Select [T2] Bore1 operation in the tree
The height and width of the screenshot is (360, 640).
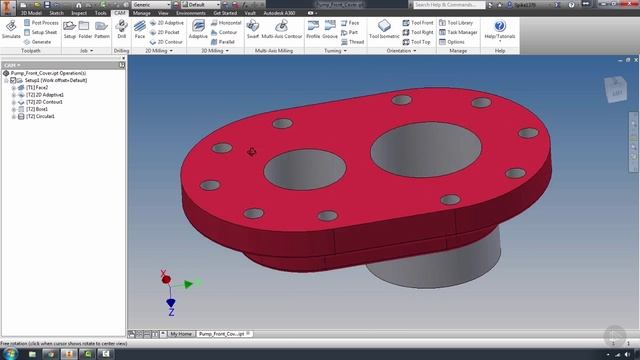click(37, 109)
